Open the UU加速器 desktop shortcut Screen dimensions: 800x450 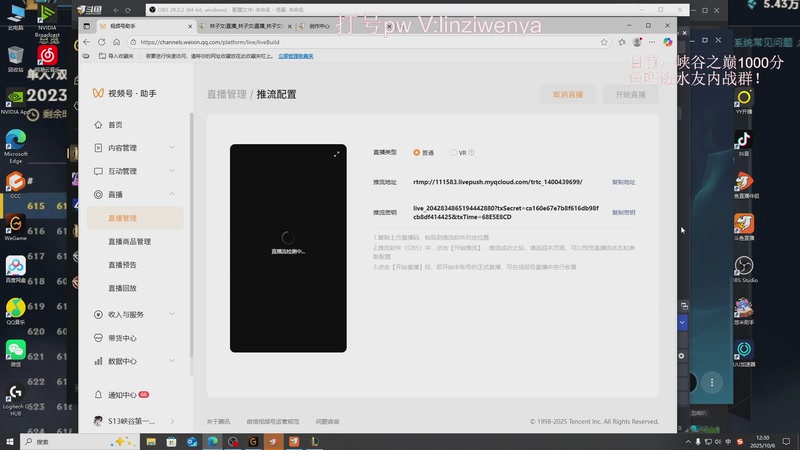[744, 354]
